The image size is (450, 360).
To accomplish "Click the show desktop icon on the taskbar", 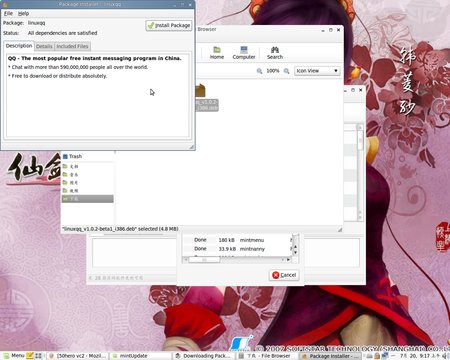I will point(38,356).
